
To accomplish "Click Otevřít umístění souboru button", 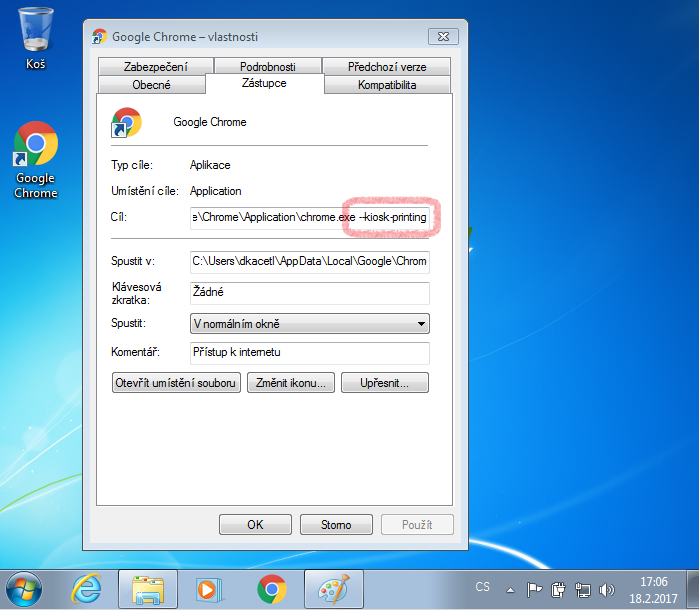I will [x=176, y=383].
